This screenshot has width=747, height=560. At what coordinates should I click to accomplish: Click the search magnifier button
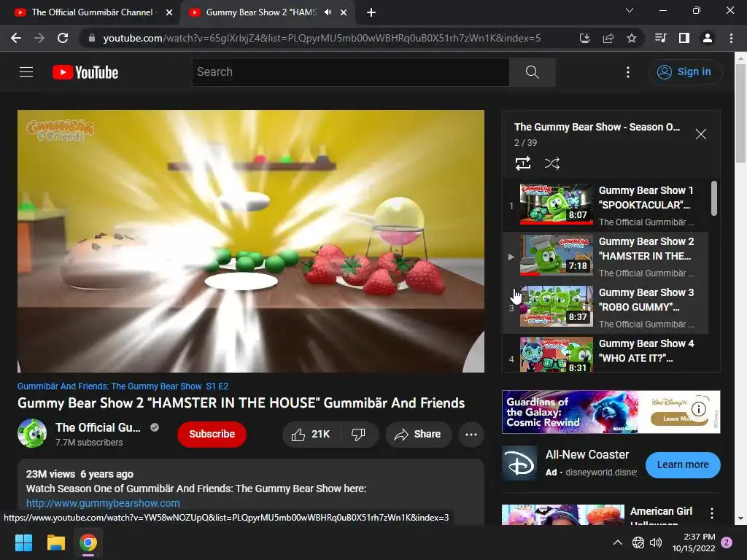[x=532, y=72]
